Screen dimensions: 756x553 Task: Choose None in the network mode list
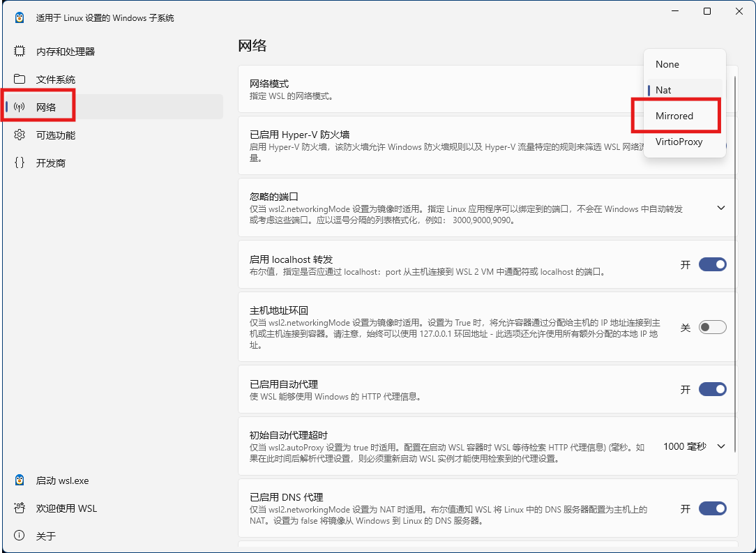pos(684,65)
